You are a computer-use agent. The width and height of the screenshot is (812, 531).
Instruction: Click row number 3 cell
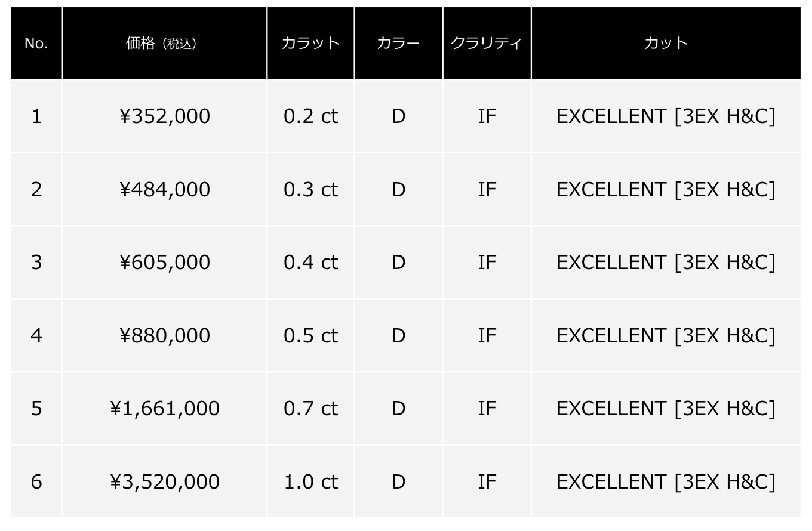pyautogui.click(x=36, y=263)
